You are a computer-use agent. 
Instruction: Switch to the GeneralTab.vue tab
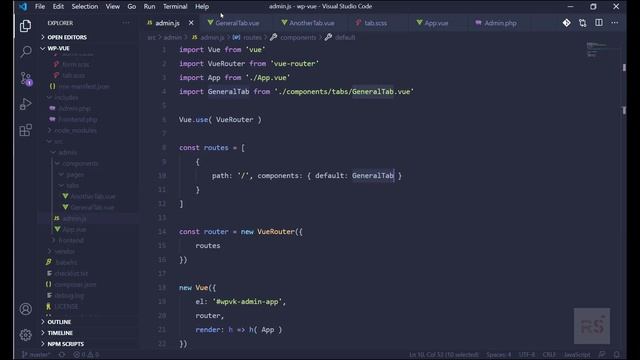coord(237,23)
